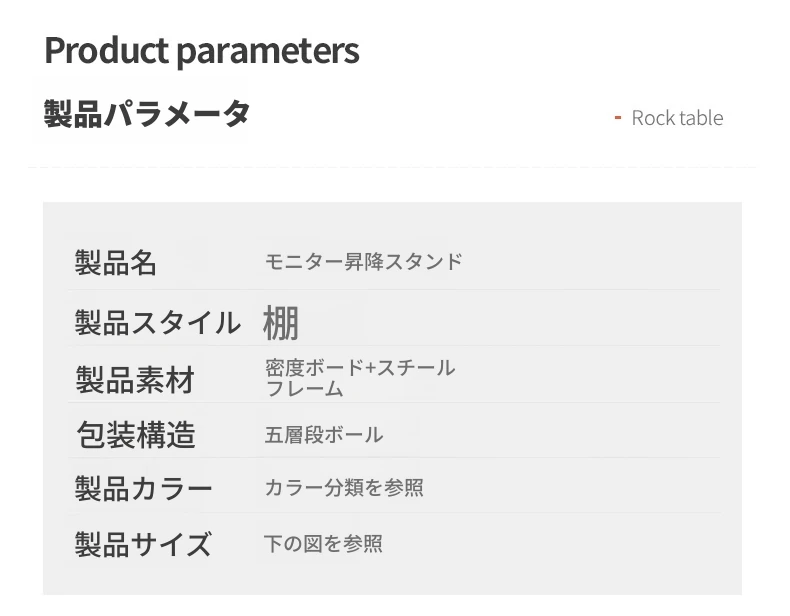
Task: Click the large 棚 character
Action: tap(281, 323)
